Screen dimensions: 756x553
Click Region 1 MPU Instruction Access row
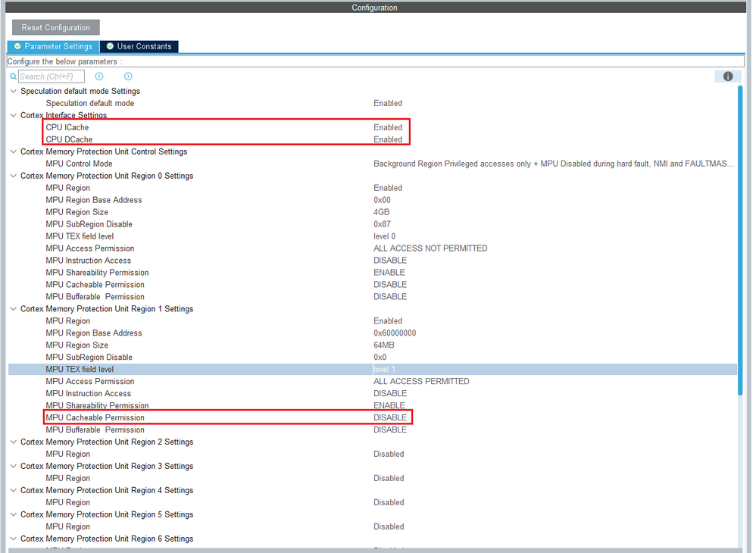click(372, 393)
